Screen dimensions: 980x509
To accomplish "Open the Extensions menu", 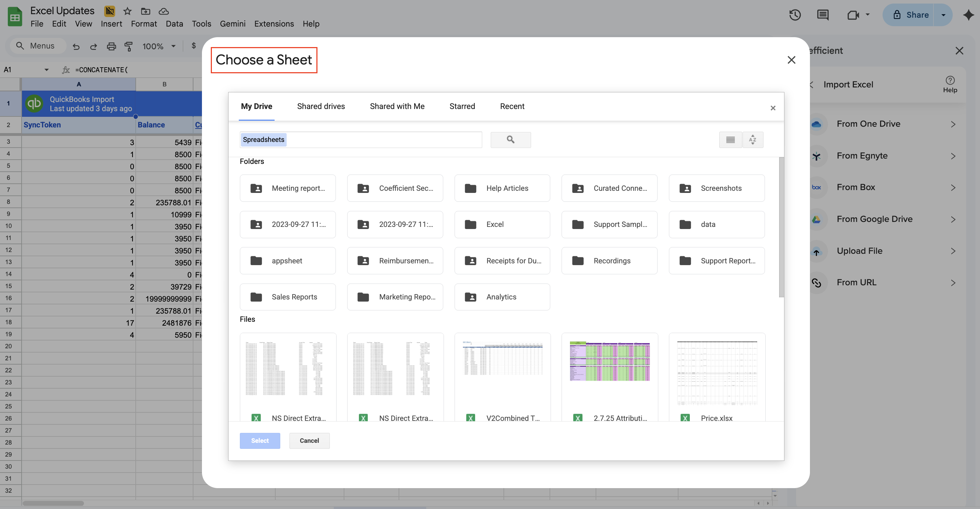I will (274, 24).
